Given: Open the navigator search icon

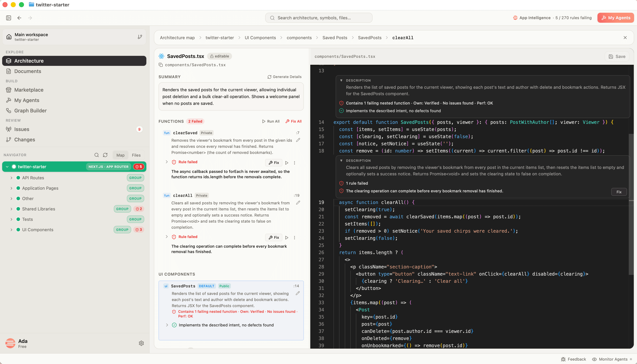Looking at the screenshot, I should 96,155.
